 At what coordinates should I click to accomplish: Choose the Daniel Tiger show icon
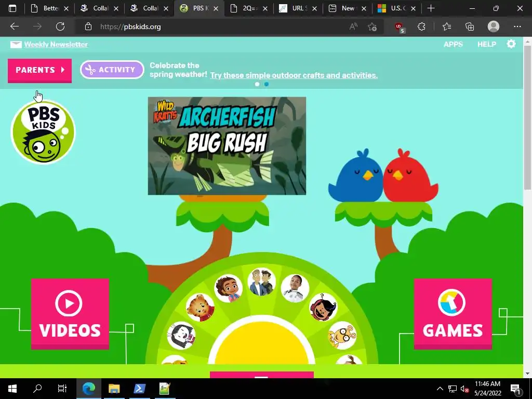[x=200, y=308]
